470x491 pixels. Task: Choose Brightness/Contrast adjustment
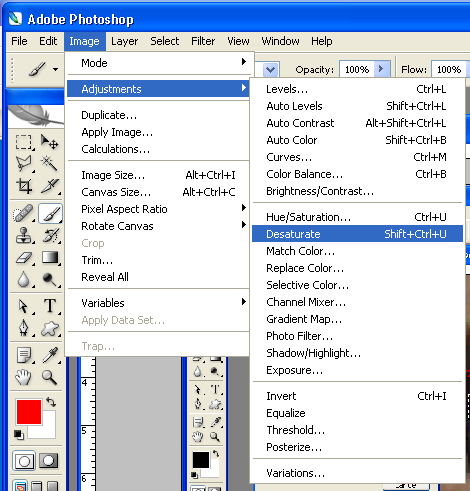tap(357, 191)
